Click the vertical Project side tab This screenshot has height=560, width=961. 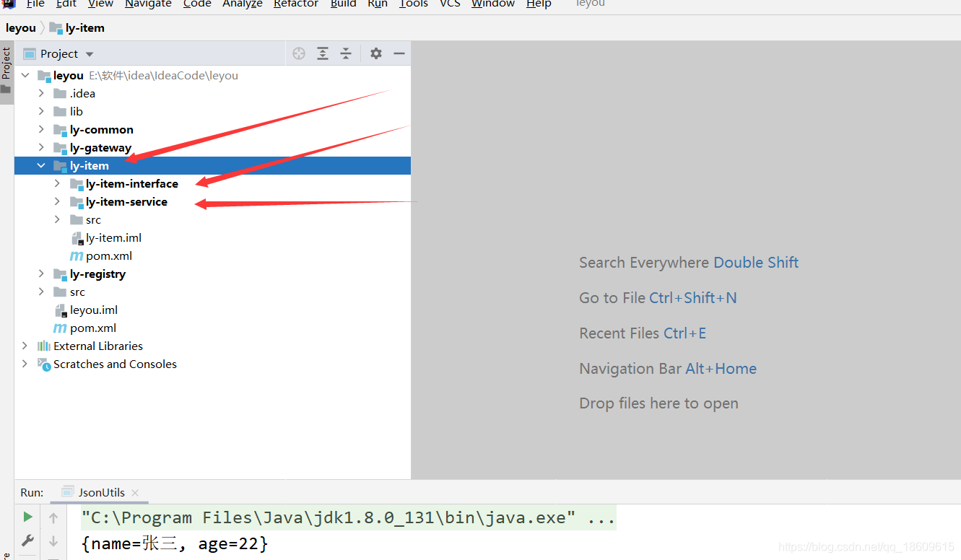pos(6,71)
